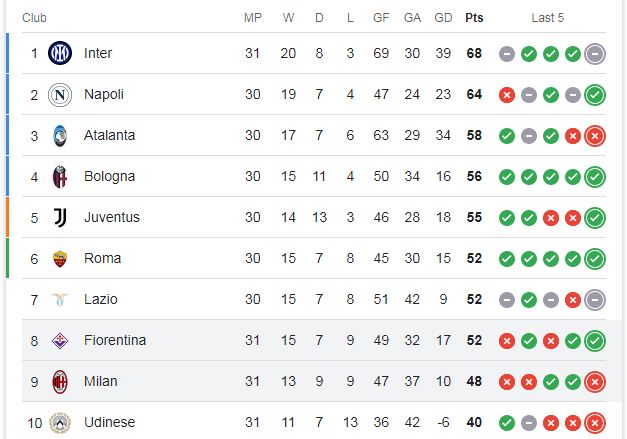Click Lazio's red loss result icon
The image size is (627, 439).
[x=573, y=300]
